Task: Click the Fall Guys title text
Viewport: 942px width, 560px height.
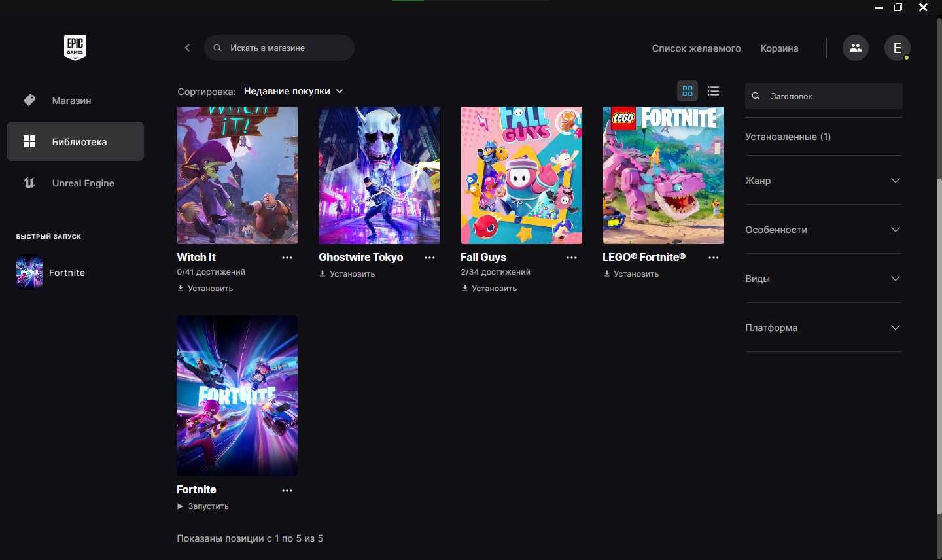Action: [x=483, y=258]
